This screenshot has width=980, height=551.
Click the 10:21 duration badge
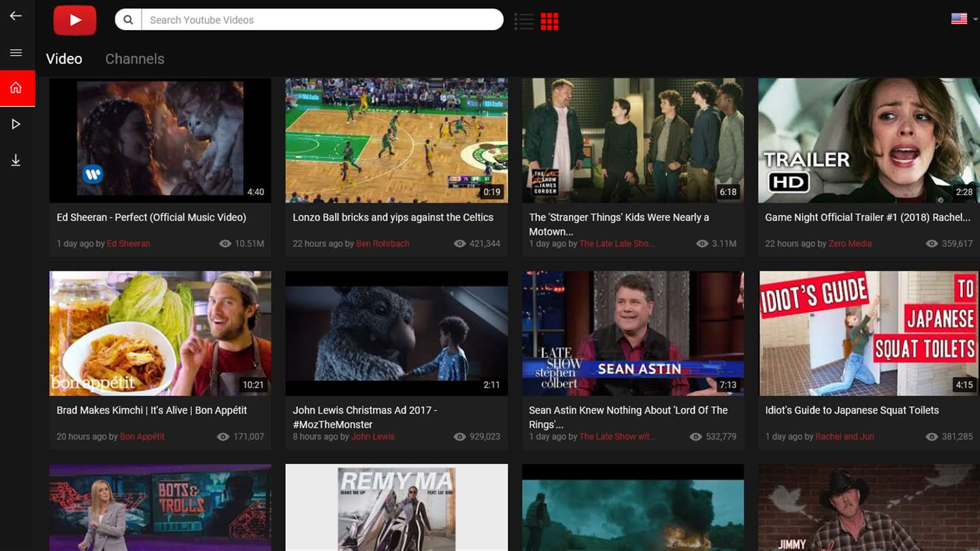point(253,385)
